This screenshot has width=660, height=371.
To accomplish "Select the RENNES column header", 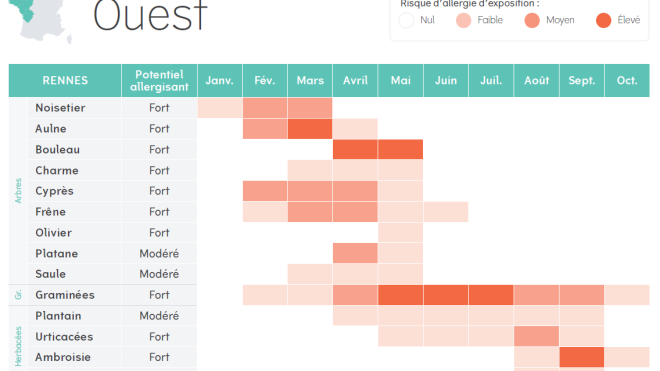I will pyautogui.click(x=65, y=80).
